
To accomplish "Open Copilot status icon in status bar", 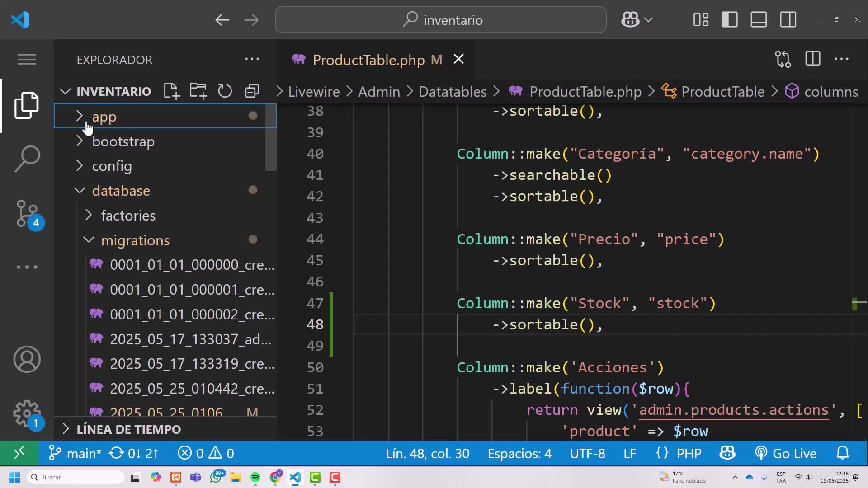I will [727, 453].
